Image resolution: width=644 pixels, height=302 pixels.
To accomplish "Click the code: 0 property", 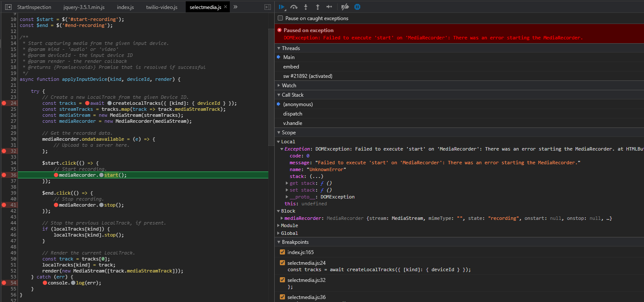I will point(300,156).
